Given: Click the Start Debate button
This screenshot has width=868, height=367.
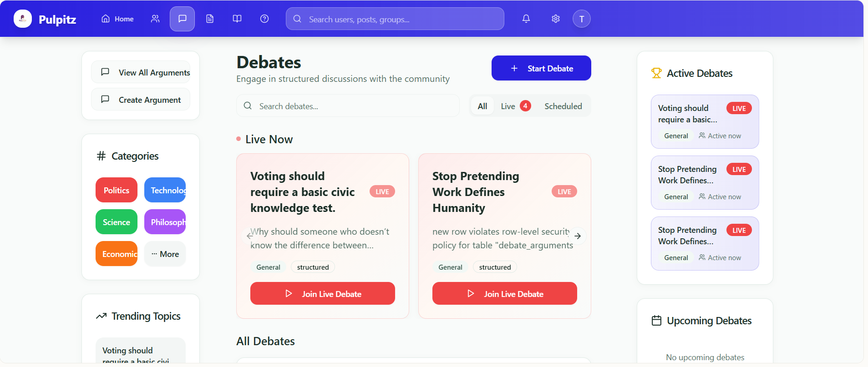Looking at the screenshot, I should [x=541, y=68].
